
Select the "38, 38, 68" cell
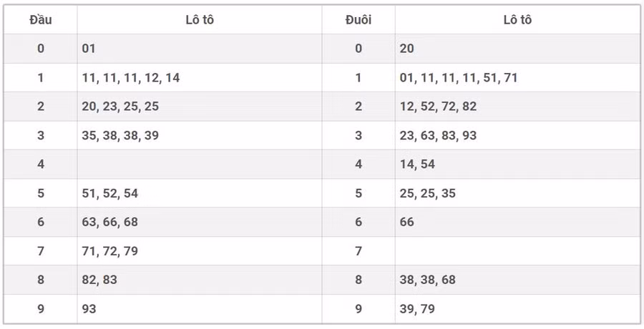(428, 280)
